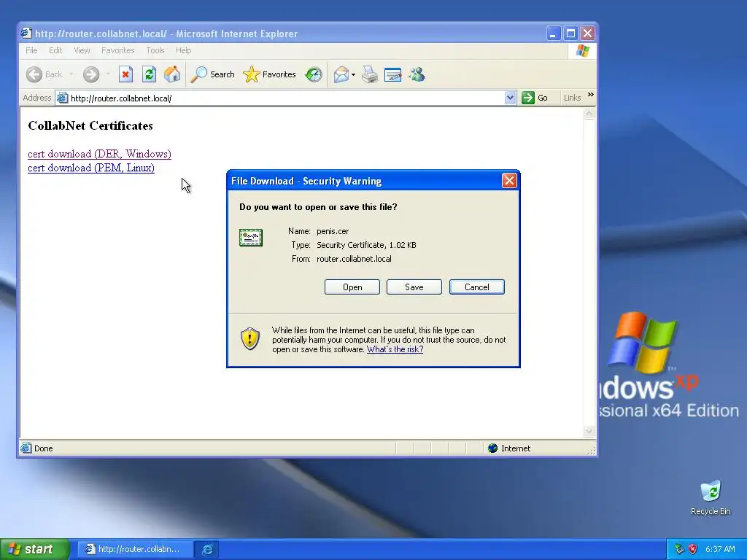Screen dimensions: 747x560
Task: Open the Favorites pane from the toolbar
Action: (x=270, y=74)
